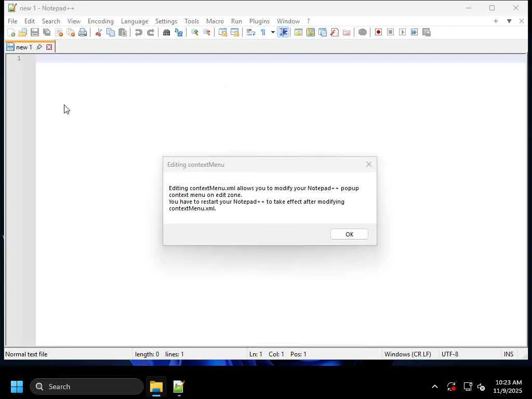Click the Close file toolbar icon
Viewport: 532px width, 399px height.
coord(59,32)
